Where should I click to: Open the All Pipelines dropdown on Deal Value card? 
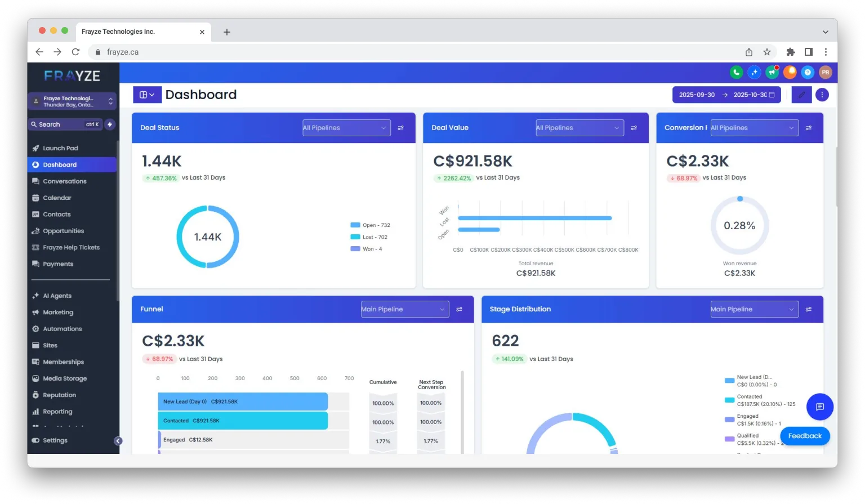pyautogui.click(x=579, y=128)
